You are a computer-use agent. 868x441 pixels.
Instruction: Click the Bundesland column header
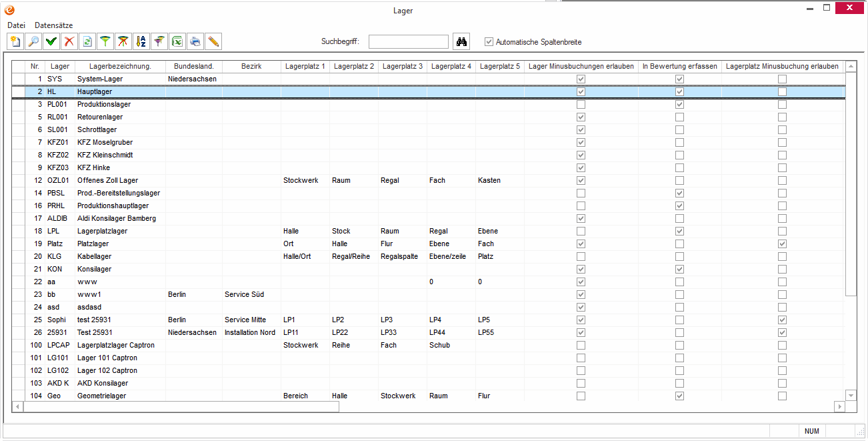(194, 66)
